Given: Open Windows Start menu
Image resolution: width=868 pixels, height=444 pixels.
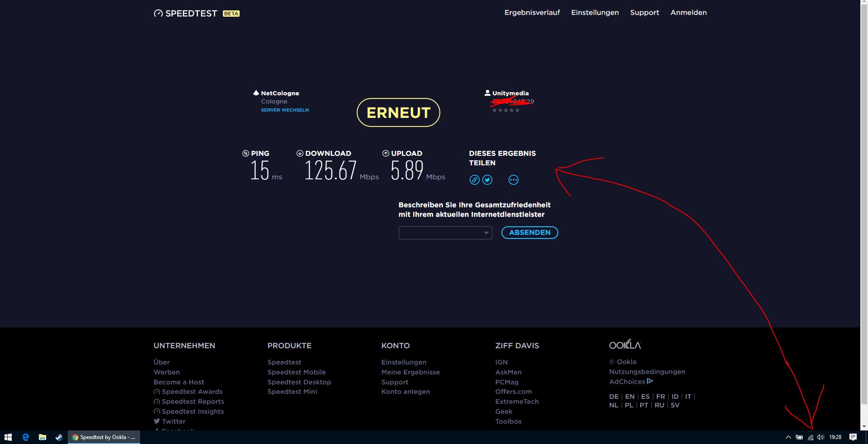Looking at the screenshot, I should [x=8, y=437].
